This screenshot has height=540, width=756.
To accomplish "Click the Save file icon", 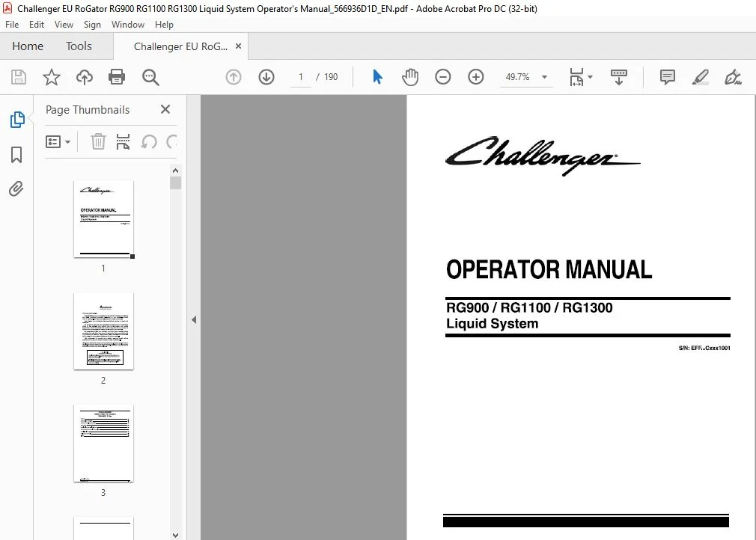I will (x=18, y=77).
